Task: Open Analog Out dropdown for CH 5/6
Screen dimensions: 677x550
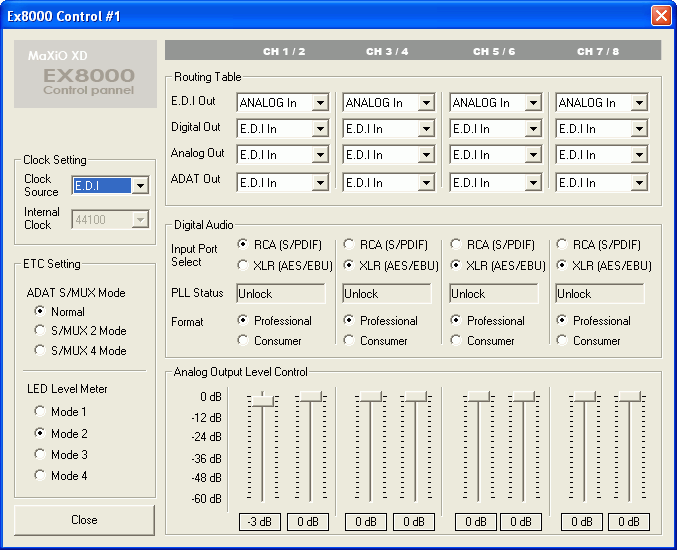Action: tap(533, 156)
